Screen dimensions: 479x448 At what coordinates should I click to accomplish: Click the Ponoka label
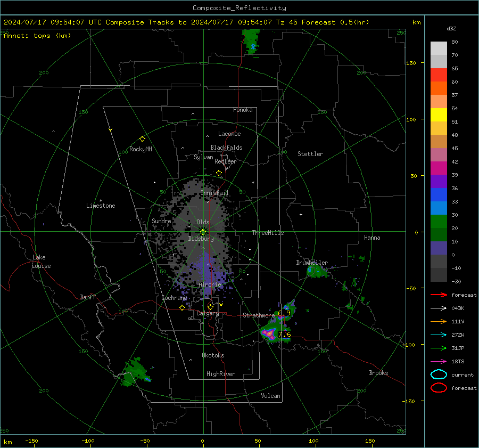(x=243, y=110)
